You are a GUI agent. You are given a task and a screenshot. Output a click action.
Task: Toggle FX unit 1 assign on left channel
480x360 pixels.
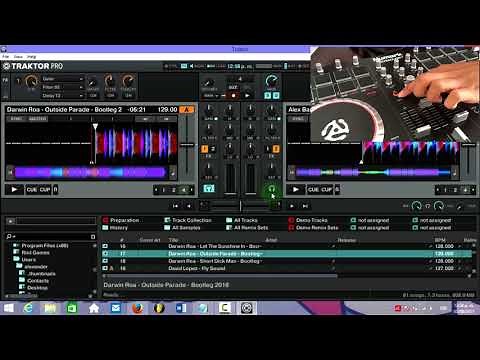click(x=205, y=149)
